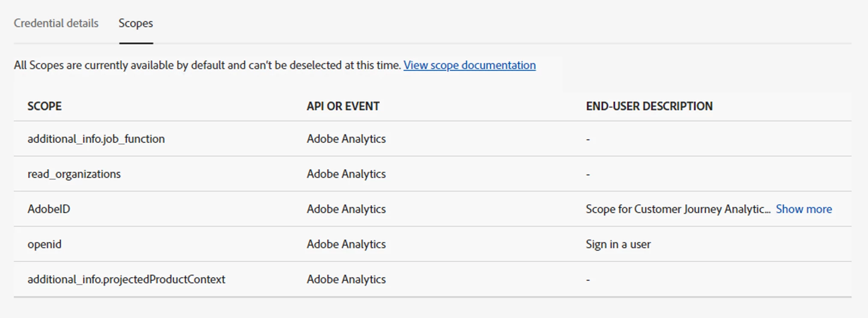
Task: Open the View scope documentation link
Action: [469, 65]
